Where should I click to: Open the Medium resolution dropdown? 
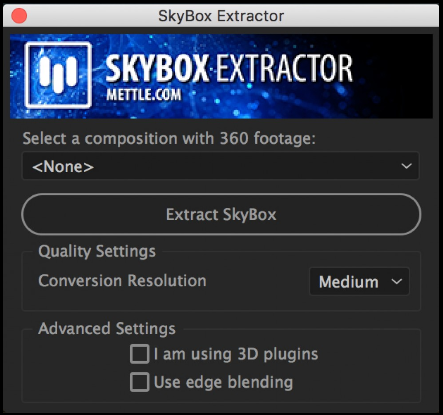coord(359,282)
